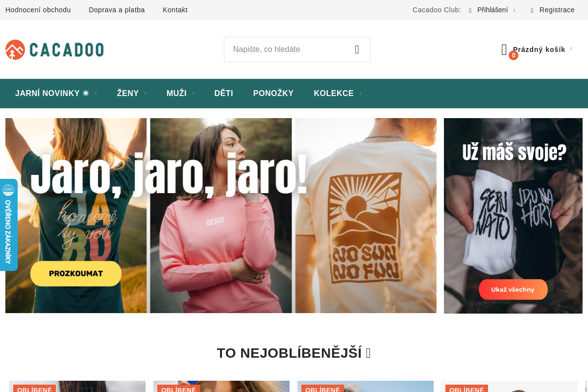This screenshot has width=588, height=392.
Task: Expand the MUŽI menu chevron
Action: (x=193, y=93)
